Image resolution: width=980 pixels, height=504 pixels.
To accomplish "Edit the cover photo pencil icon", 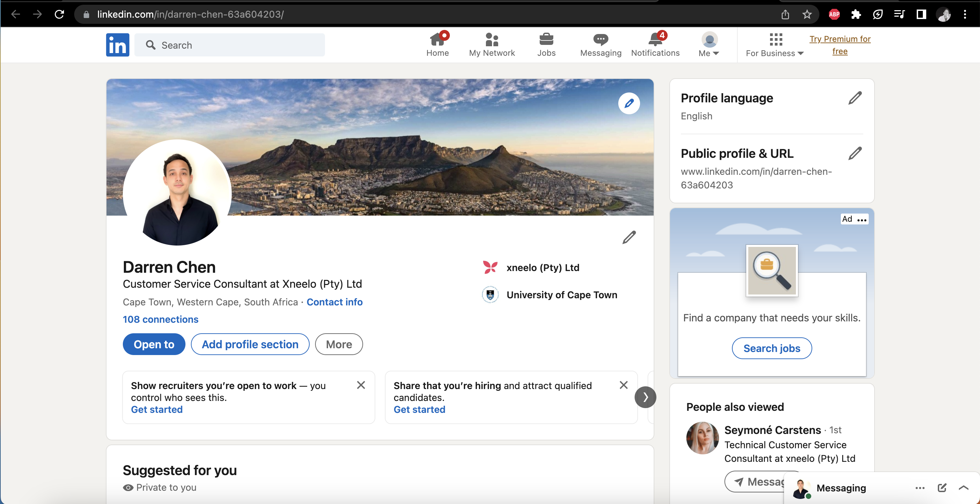I will tap(628, 103).
